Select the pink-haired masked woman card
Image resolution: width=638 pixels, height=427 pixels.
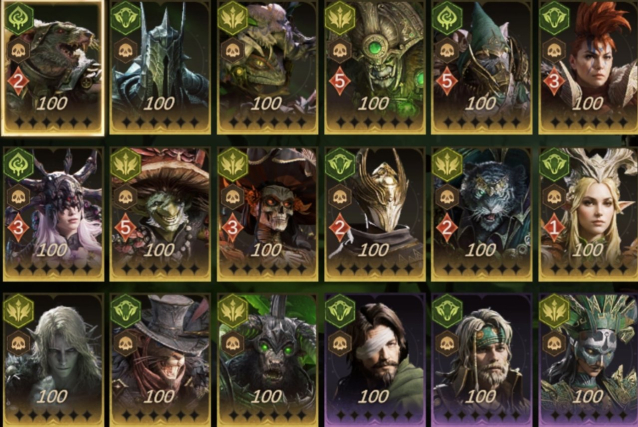(53, 214)
